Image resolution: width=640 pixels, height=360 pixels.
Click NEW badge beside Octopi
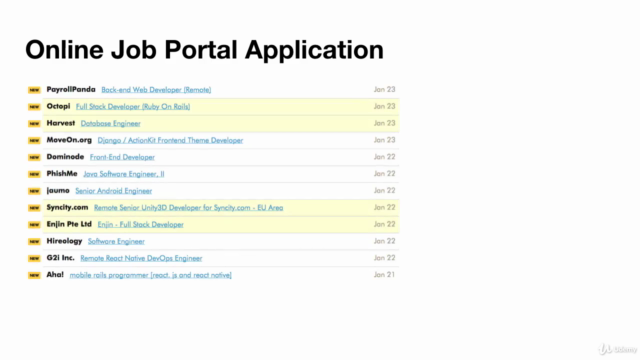[34, 107]
